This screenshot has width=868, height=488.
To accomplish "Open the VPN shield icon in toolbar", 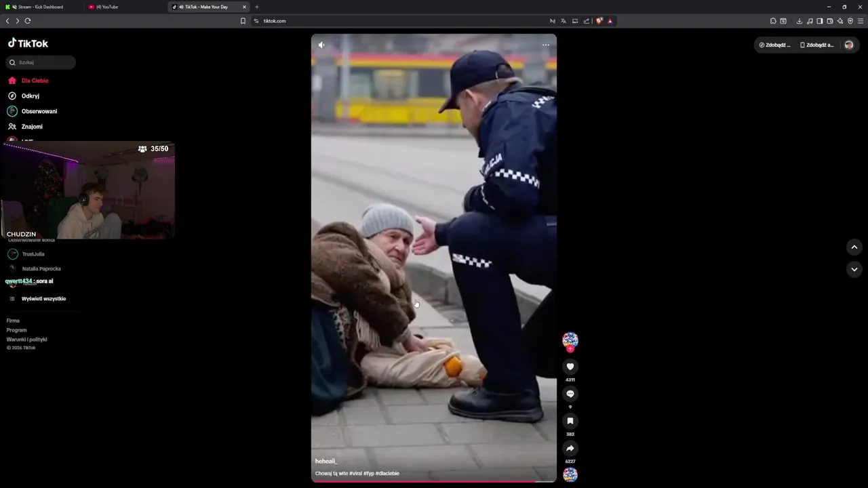I will [850, 21].
